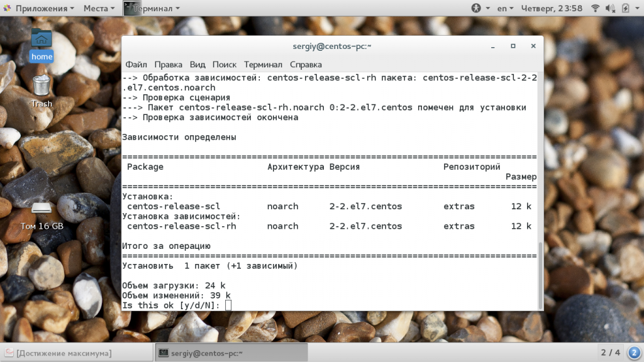This screenshot has width=644, height=362.
Task: Click the muted volume speaker icon
Action: coord(610,8)
